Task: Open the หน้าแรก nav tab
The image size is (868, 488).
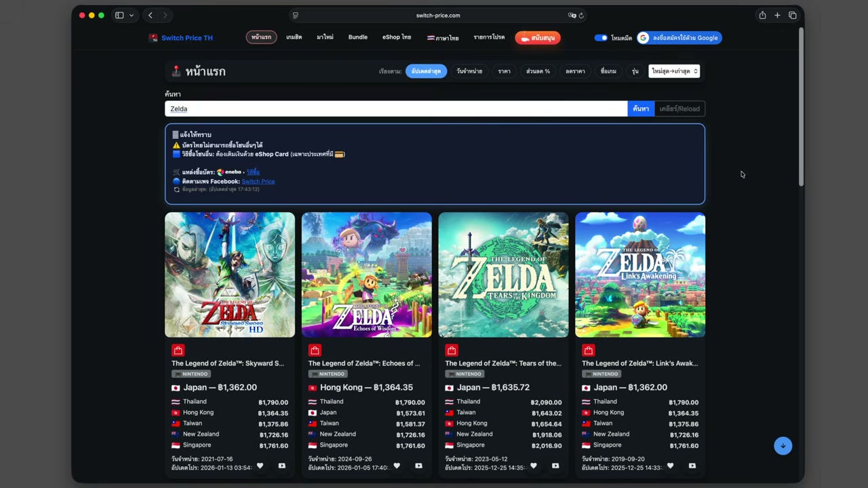Action: point(261,37)
